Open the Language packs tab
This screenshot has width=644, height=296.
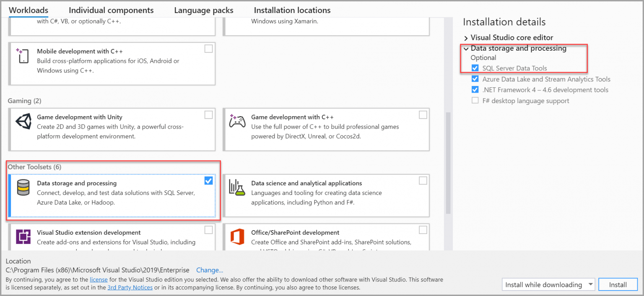[x=203, y=10]
